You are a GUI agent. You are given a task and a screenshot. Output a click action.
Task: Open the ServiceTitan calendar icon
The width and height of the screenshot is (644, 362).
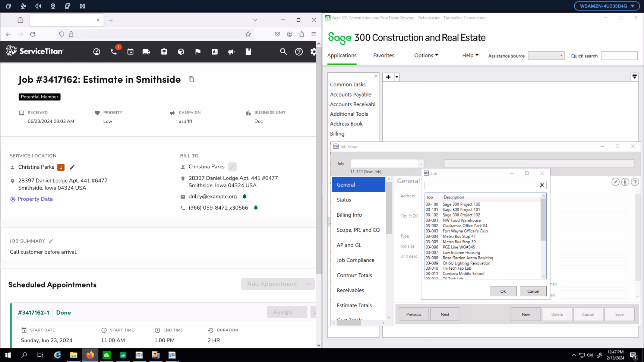point(130,52)
